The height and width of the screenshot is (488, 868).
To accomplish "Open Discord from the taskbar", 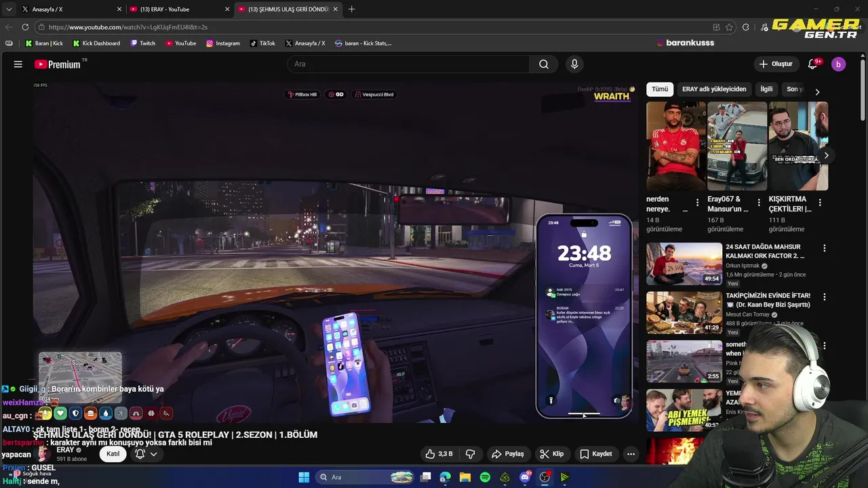I will tap(525, 477).
